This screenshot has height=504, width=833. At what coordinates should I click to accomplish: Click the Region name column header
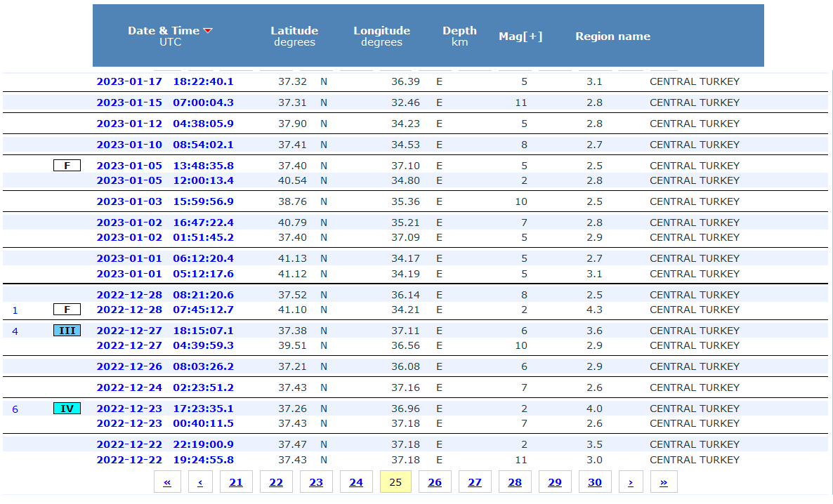pos(612,36)
